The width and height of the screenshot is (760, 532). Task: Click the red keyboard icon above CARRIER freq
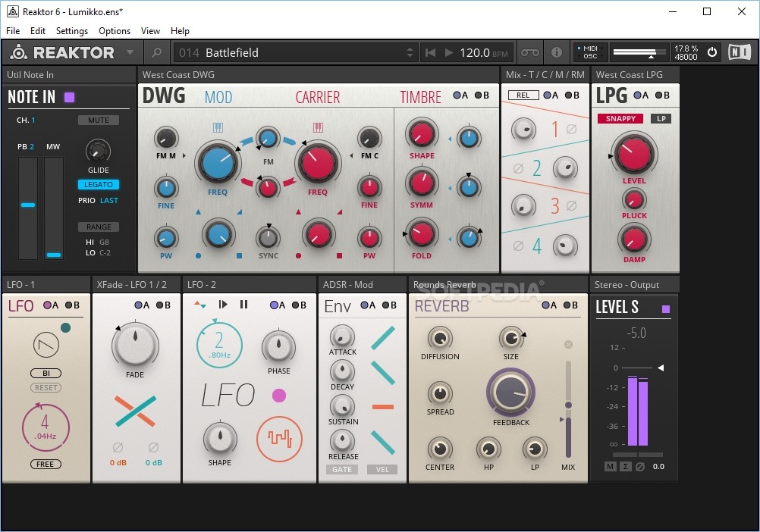click(x=318, y=128)
